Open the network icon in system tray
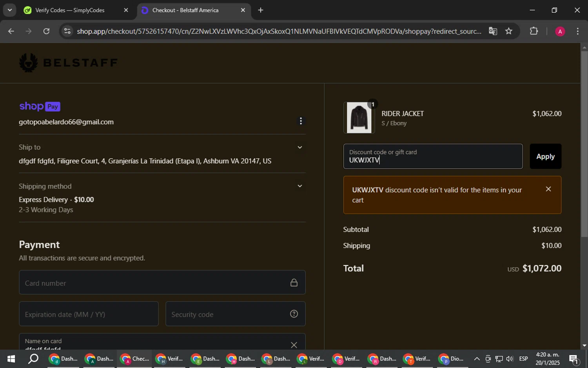 click(x=499, y=359)
